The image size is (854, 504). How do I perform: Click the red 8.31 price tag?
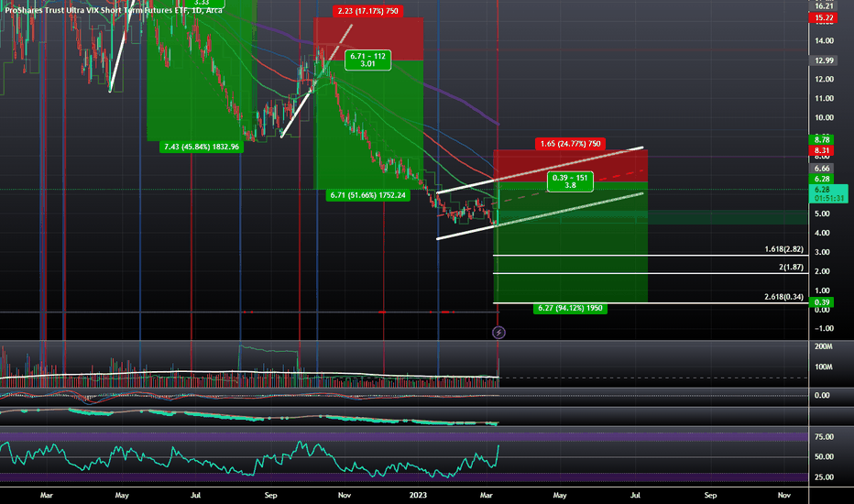click(822, 150)
